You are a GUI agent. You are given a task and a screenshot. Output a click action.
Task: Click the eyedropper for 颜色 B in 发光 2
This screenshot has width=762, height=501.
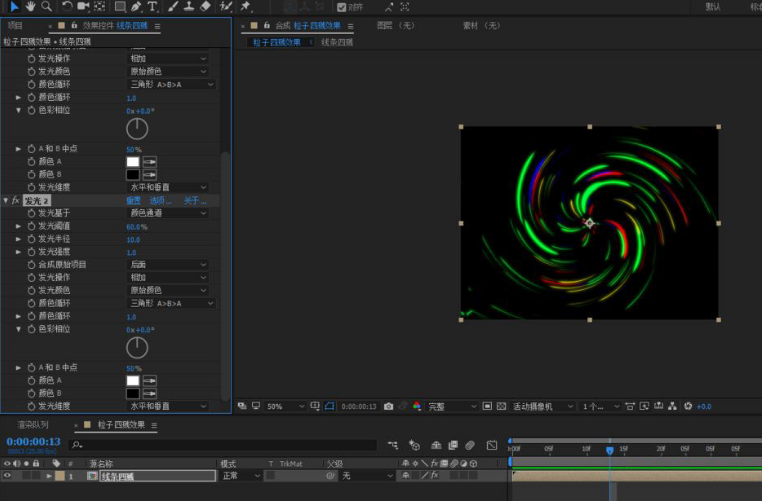[x=150, y=393]
